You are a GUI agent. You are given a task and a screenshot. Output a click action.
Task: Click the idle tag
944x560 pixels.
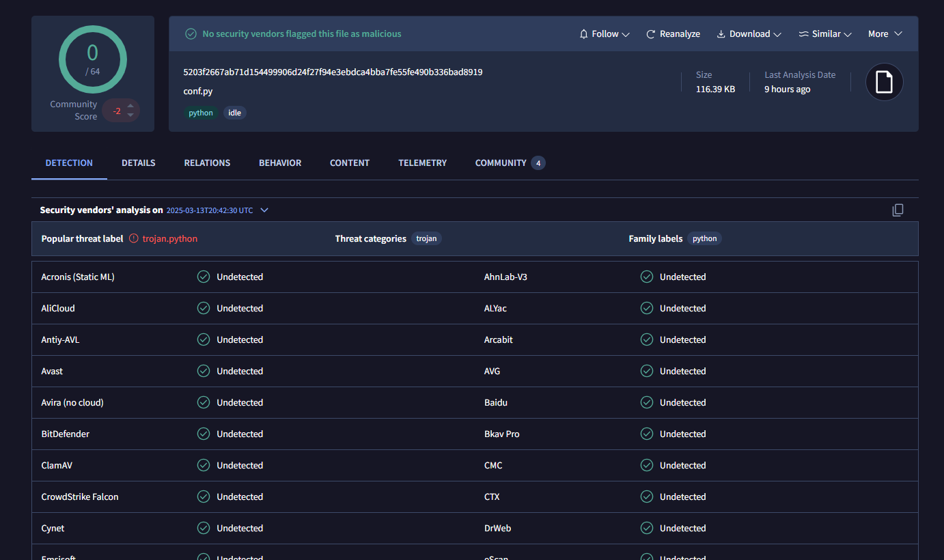tap(234, 113)
